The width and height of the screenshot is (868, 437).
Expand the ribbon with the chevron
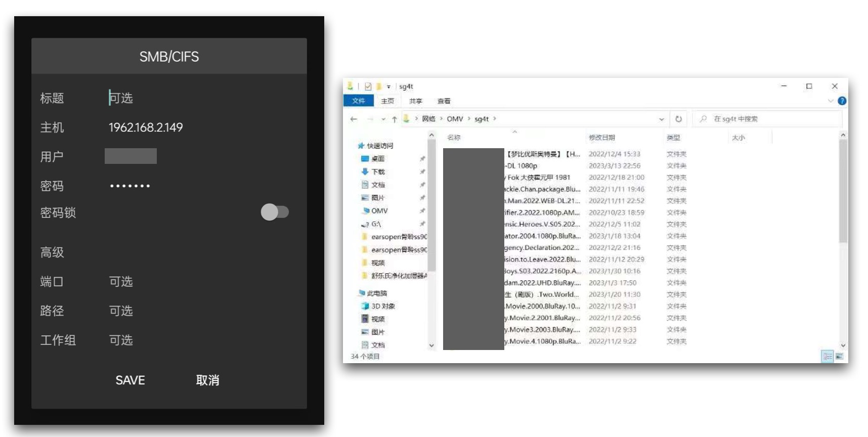[831, 101]
